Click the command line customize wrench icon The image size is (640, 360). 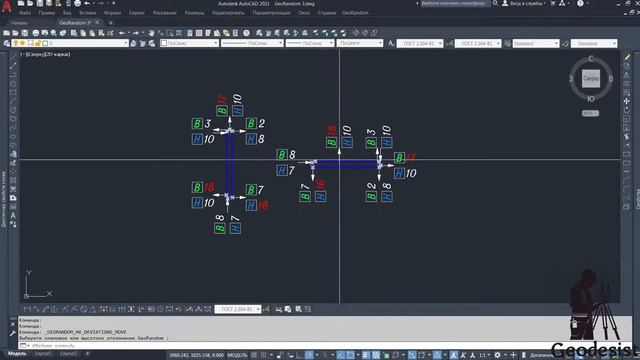[13, 334]
